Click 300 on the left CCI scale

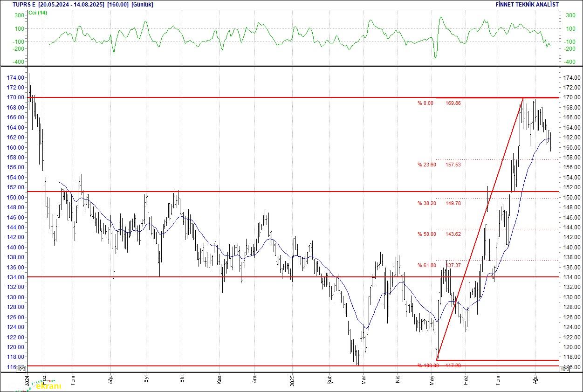pos(19,15)
